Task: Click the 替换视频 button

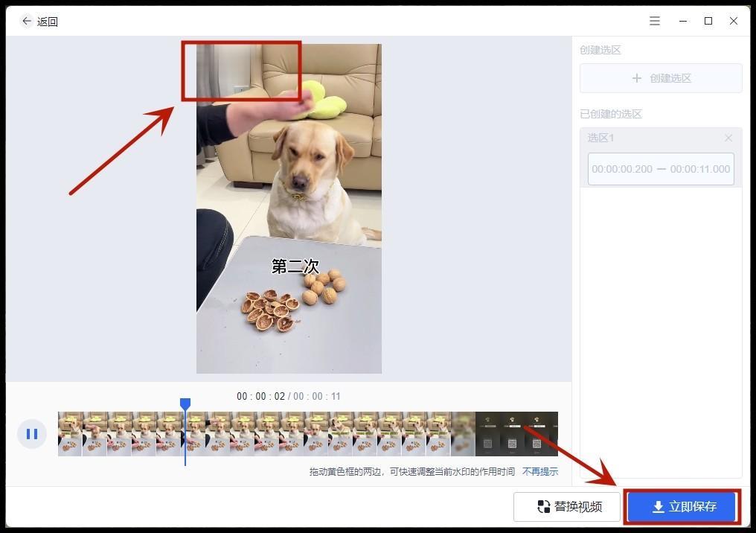Action: [567, 507]
